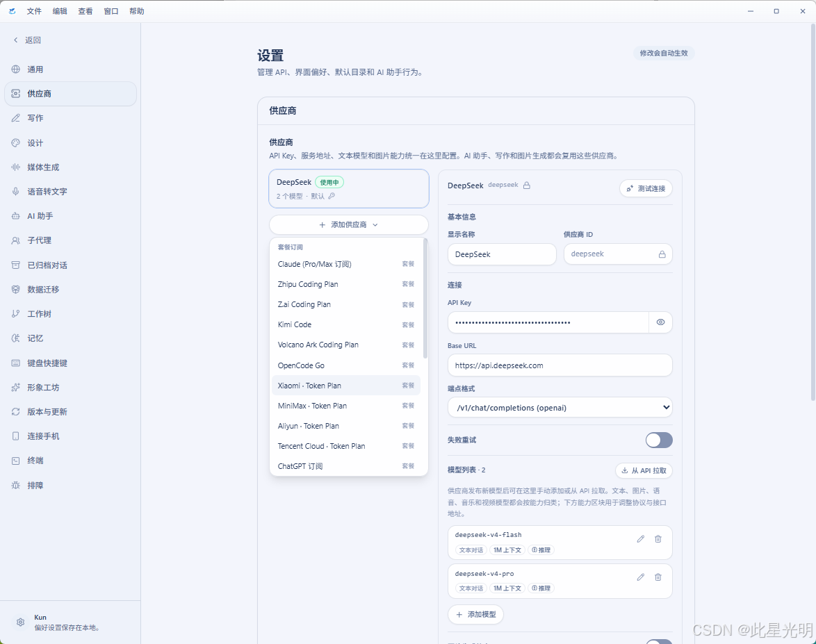
Task: Click the 排障 bug icon
Action: click(x=15, y=486)
